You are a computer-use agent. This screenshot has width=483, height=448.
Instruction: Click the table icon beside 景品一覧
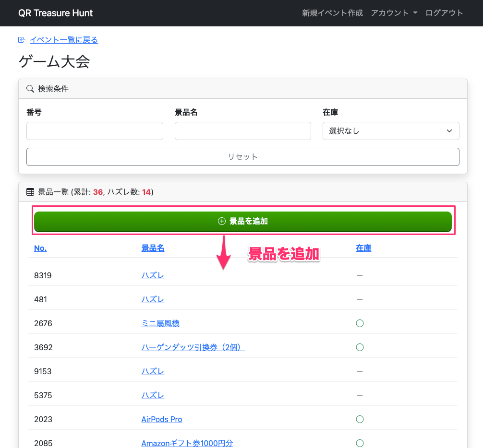[30, 192]
